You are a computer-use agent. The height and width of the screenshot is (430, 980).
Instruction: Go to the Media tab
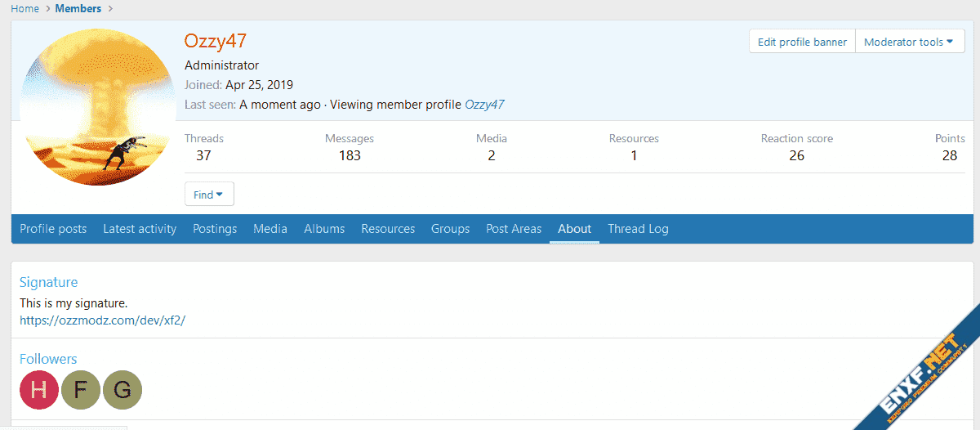click(270, 229)
